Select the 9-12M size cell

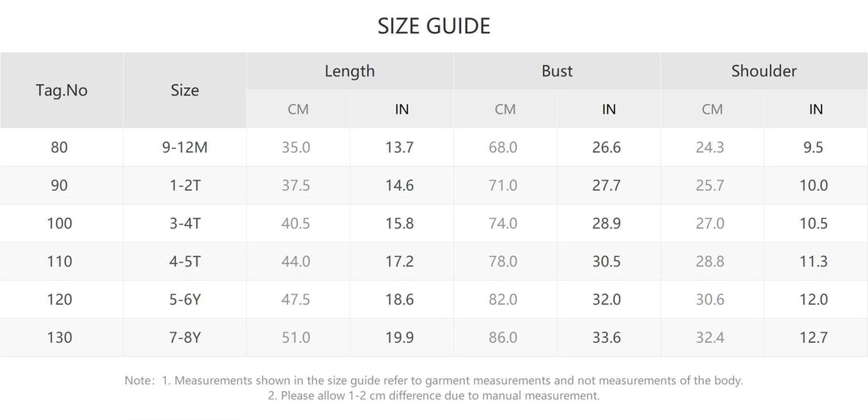tap(185, 147)
